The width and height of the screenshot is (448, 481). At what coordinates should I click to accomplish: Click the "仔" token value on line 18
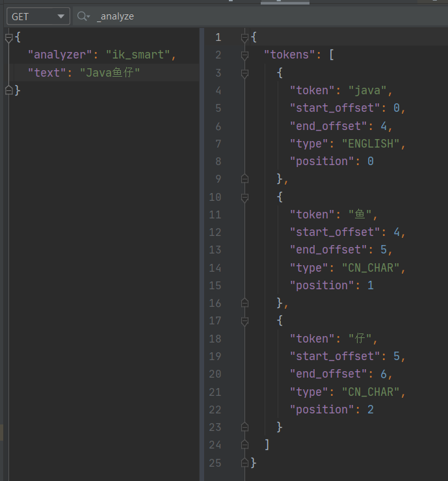(x=360, y=339)
